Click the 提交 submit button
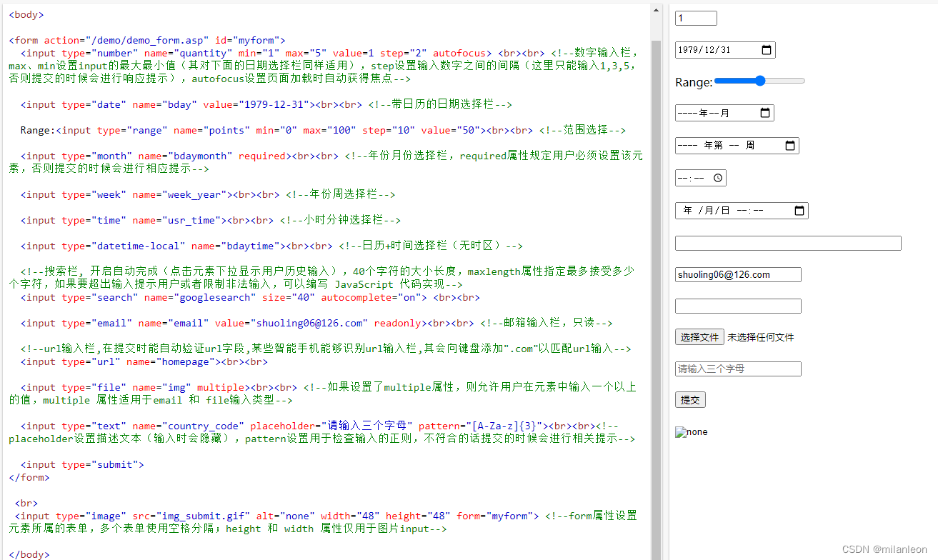Image resolution: width=938 pixels, height=560 pixels. coord(690,400)
